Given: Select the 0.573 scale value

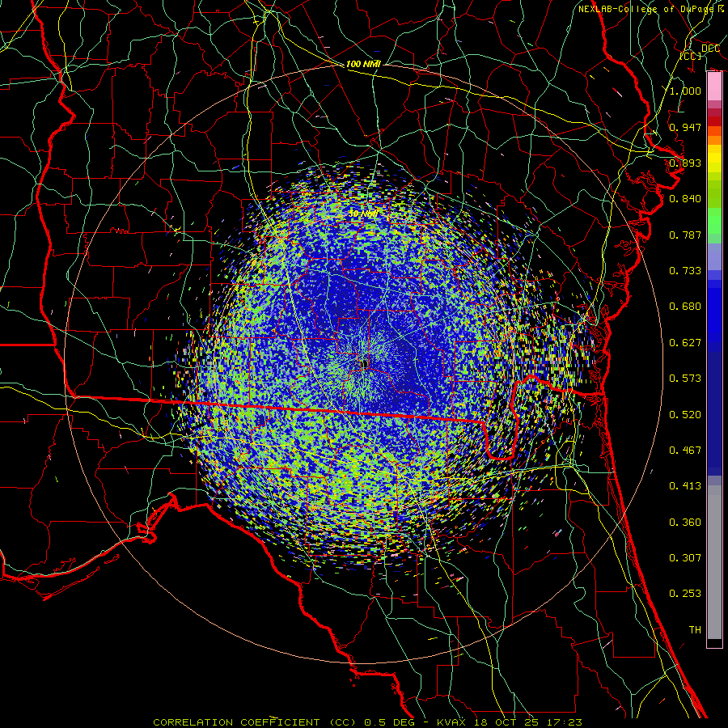Looking at the screenshot, I should point(685,379).
